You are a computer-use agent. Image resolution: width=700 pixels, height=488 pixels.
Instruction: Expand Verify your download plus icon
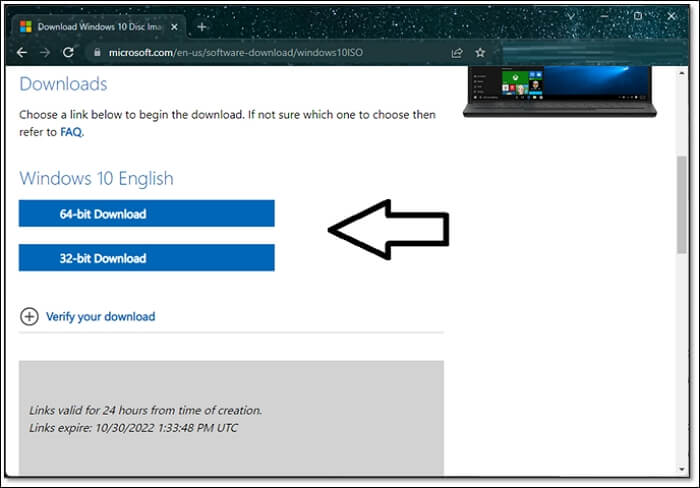[29, 317]
